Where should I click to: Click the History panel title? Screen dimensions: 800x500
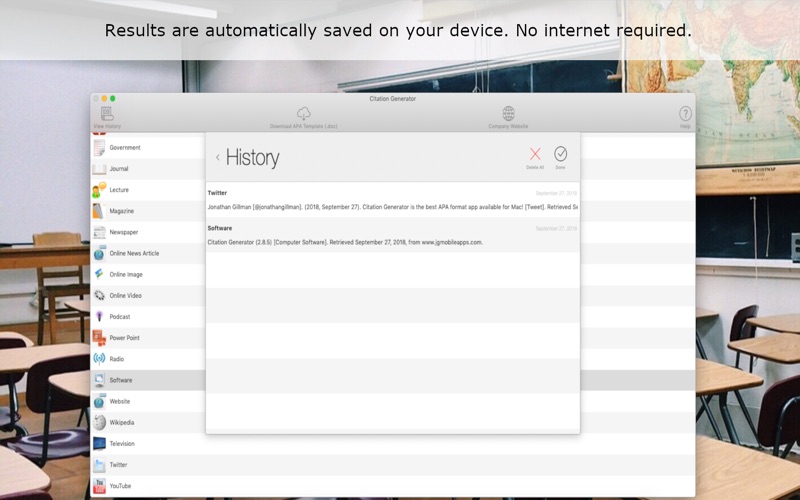point(253,158)
